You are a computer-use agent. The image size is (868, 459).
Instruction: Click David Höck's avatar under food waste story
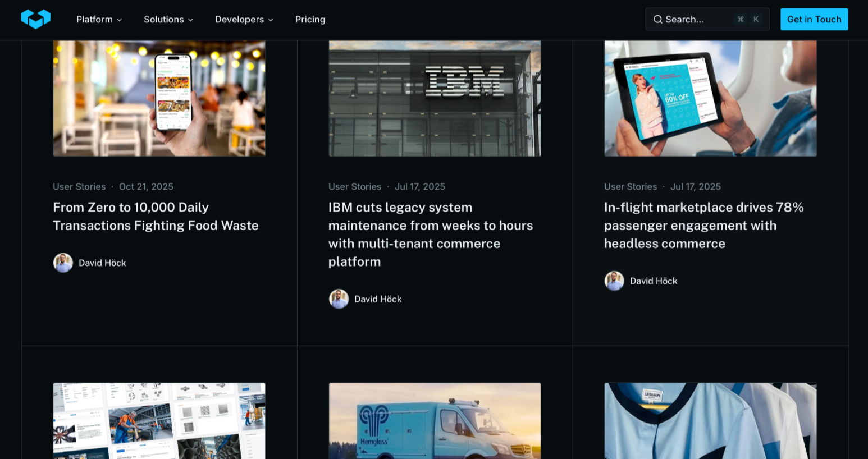pyautogui.click(x=63, y=263)
